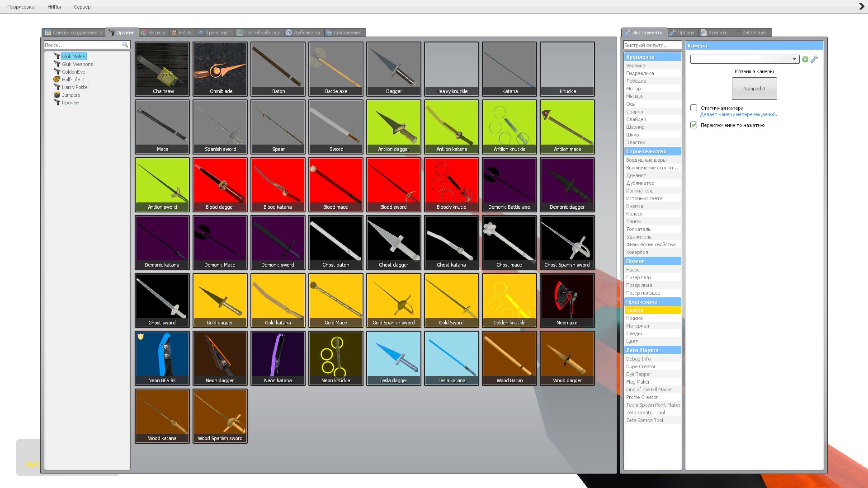The height and width of the screenshot is (488, 868).
Task: Click the search magnifier icon
Action: [125, 45]
